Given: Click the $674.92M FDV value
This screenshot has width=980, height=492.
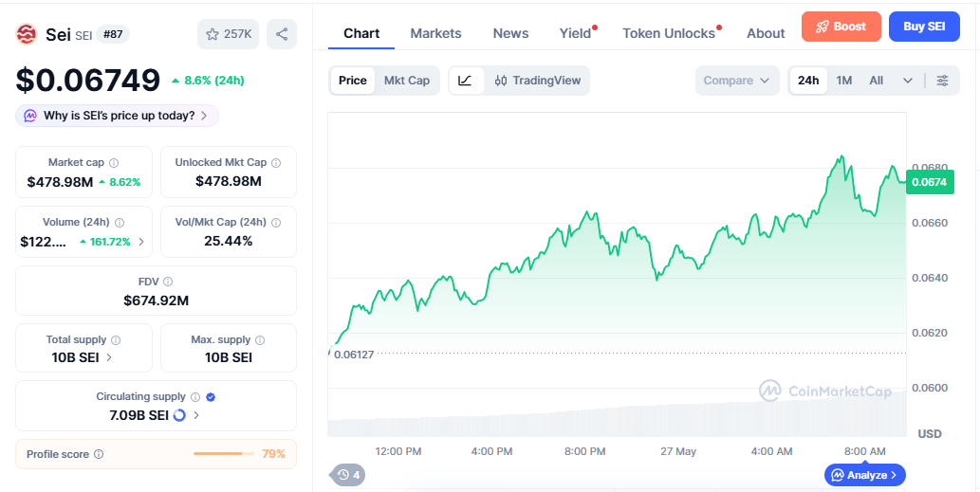Looking at the screenshot, I should point(157,301).
